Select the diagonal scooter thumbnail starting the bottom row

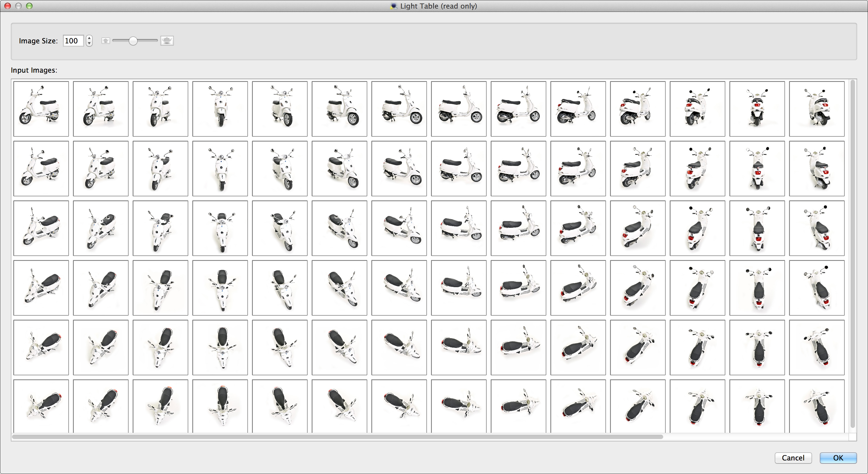[x=41, y=406]
